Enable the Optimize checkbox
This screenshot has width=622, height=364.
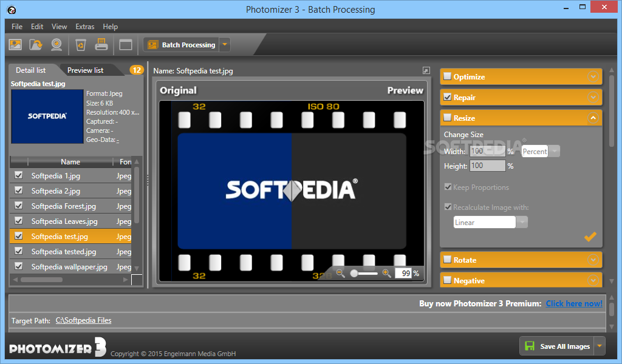click(x=448, y=76)
